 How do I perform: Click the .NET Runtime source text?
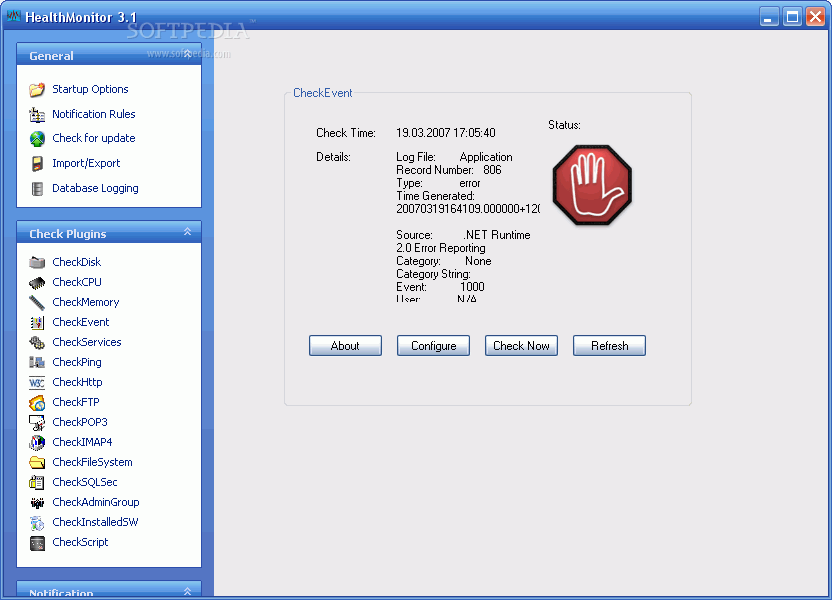(x=498, y=235)
